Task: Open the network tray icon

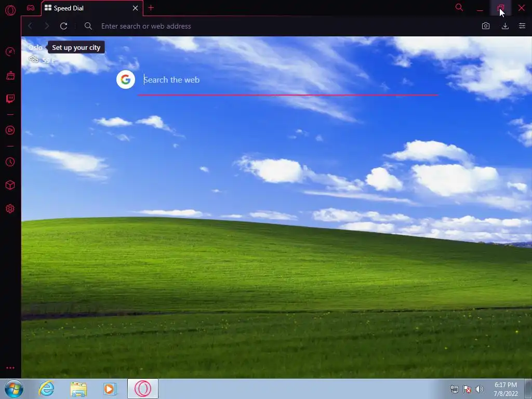Action: click(x=454, y=389)
